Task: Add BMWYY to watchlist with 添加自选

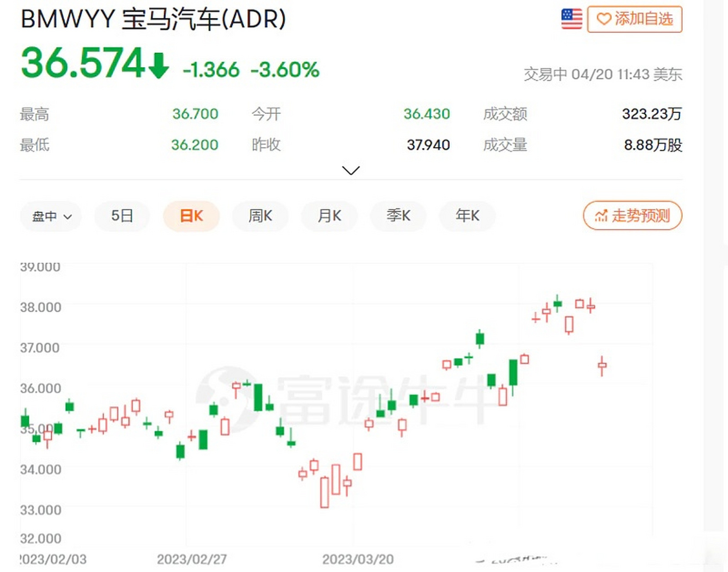Action: (635, 19)
